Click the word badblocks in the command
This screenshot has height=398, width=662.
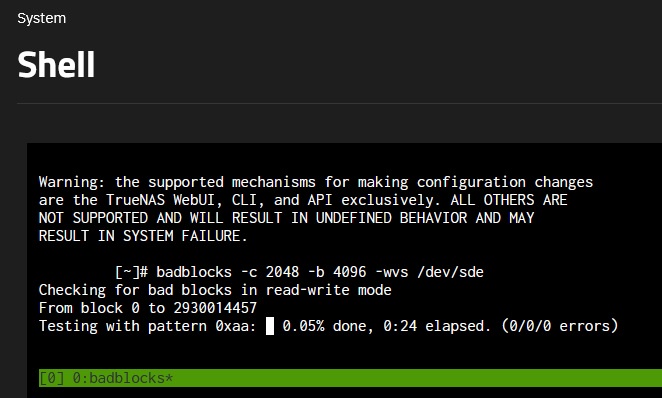[x=194, y=272]
